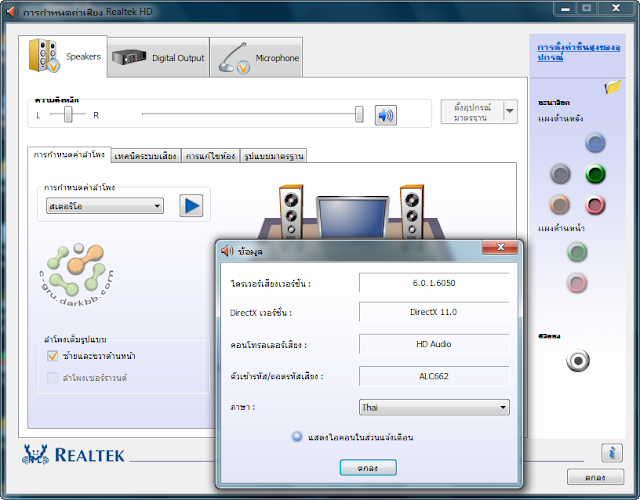Open the information 'i' button
640x500 pixels.
point(611,453)
